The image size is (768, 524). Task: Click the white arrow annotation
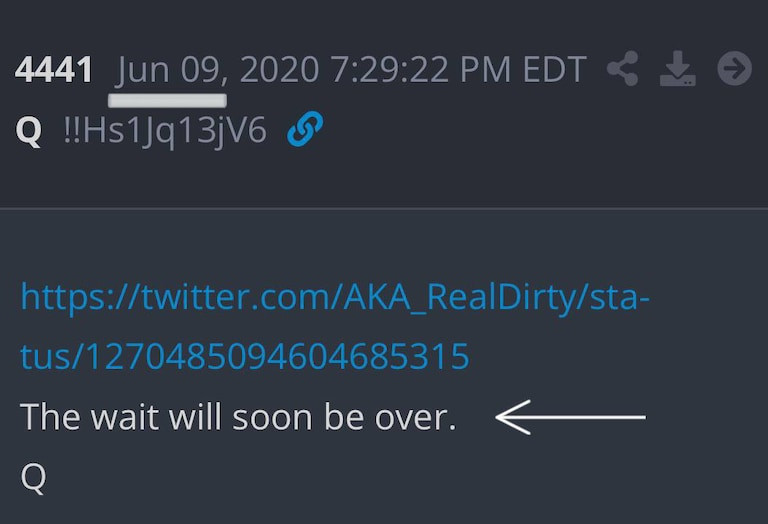point(571,417)
